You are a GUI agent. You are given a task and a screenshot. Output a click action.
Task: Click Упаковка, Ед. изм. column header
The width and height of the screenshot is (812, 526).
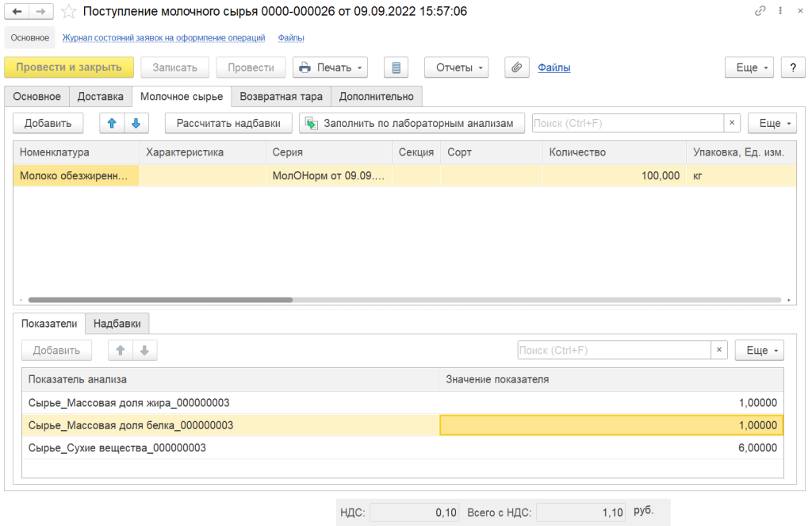pyautogui.click(x=741, y=152)
